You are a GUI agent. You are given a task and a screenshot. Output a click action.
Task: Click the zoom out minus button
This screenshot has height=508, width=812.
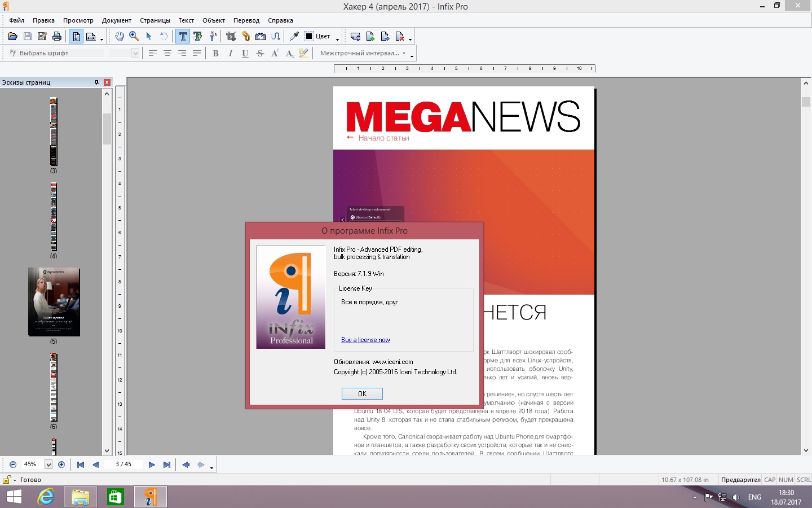coord(13,465)
